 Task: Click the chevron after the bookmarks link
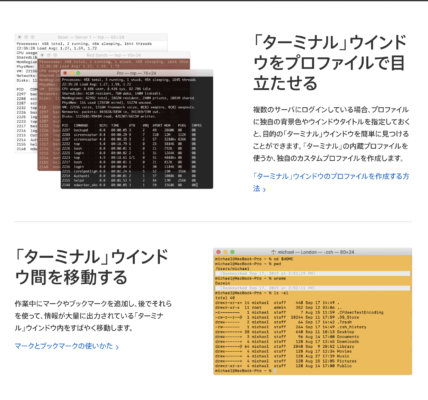(x=117, y=347)
